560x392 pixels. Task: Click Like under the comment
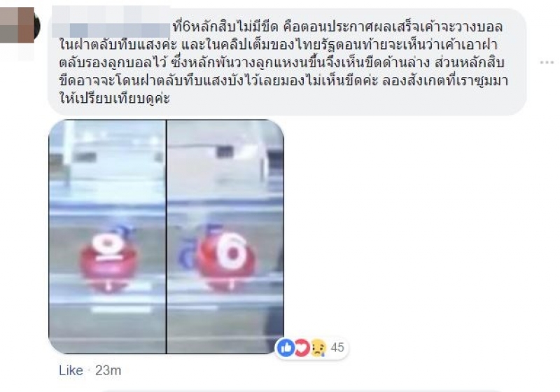(71, 370)
